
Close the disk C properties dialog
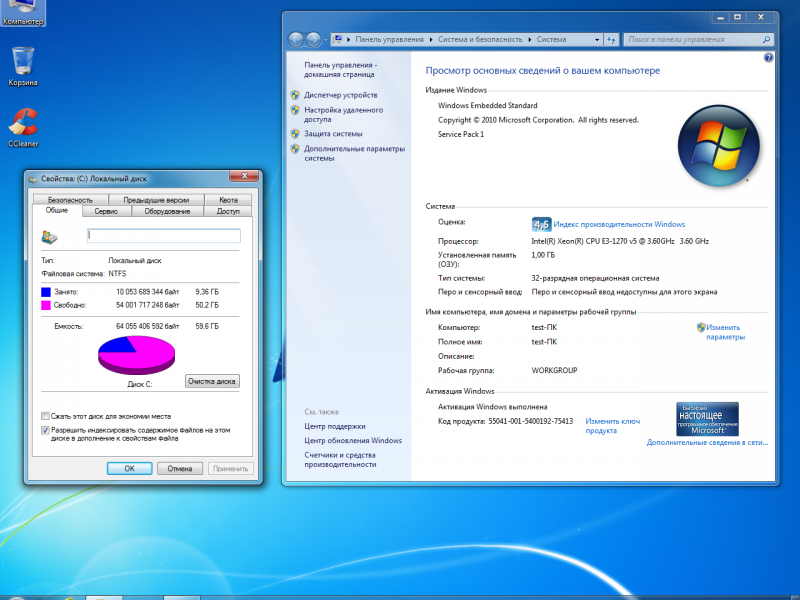click(244, 176)
